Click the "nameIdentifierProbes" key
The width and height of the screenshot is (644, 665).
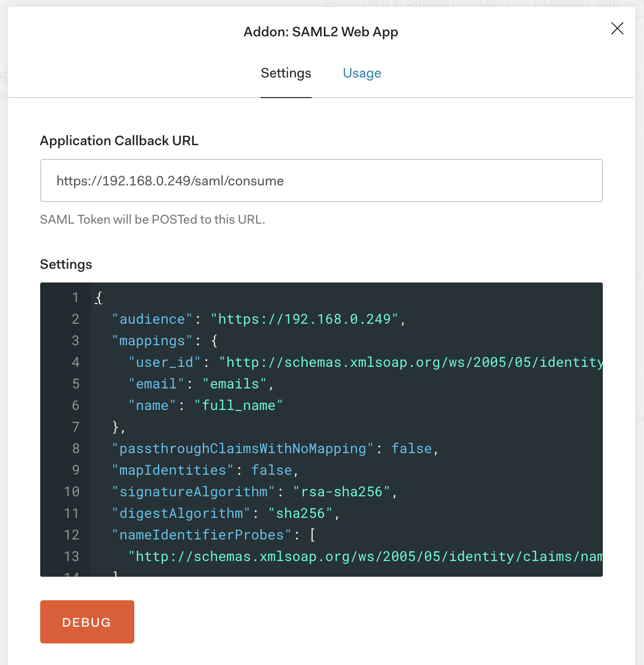202,535
